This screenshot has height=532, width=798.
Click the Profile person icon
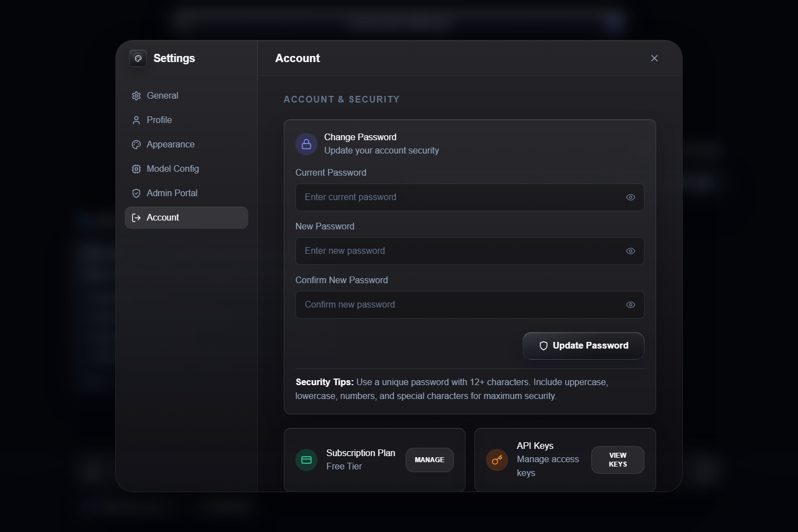(x=136, y=120)
